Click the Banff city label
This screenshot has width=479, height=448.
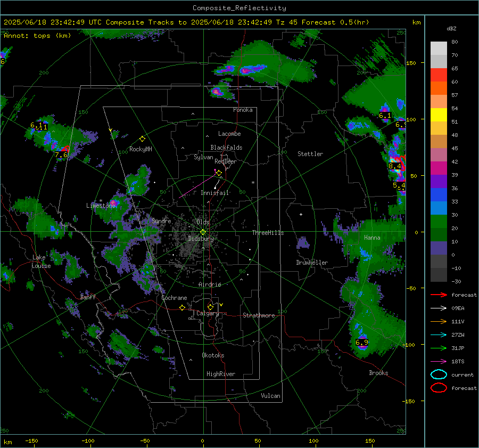coord(88,297)
